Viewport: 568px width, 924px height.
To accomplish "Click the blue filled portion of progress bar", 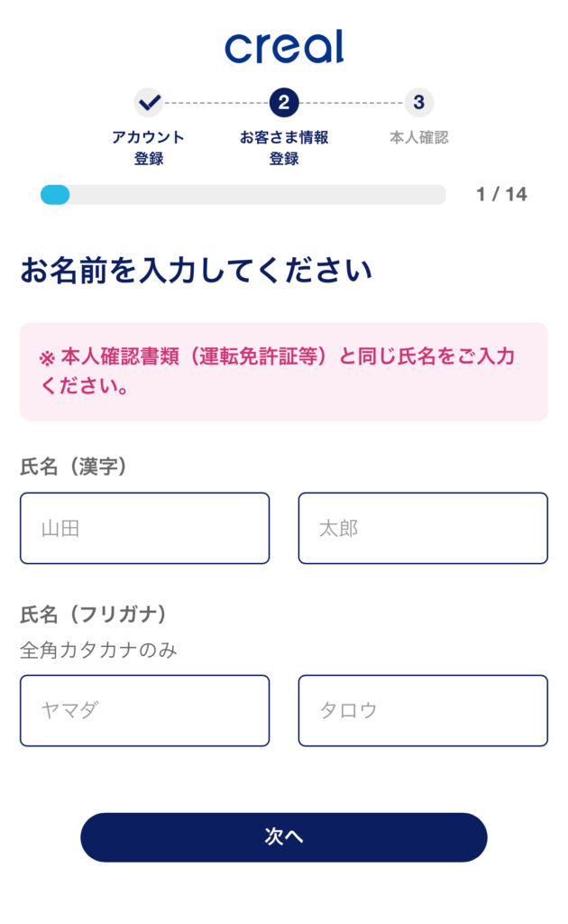I will click(x=55, y=195).
